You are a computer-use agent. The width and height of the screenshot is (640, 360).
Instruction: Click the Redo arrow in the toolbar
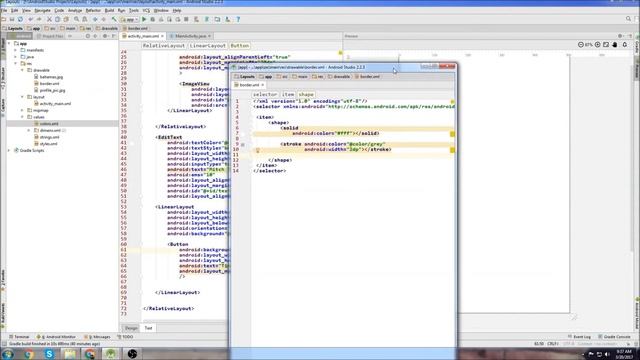(x=39, y=19)
